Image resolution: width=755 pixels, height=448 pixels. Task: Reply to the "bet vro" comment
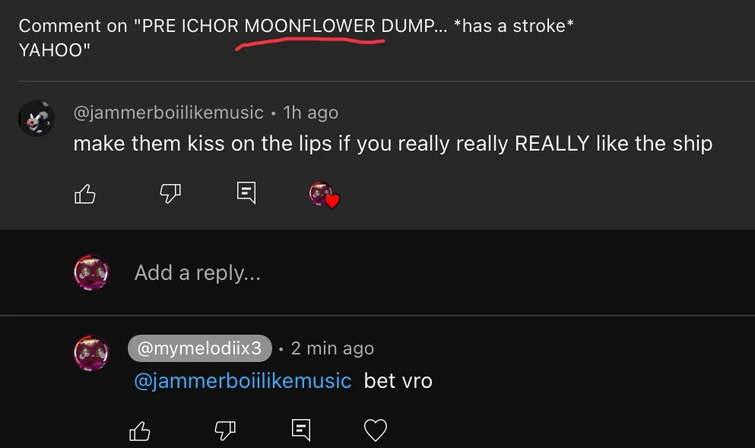click(300, 430)
